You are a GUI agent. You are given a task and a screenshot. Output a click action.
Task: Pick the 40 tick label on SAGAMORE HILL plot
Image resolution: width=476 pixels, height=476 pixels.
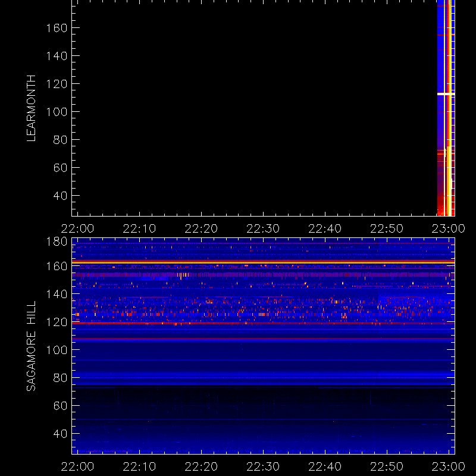click(x=60, y=434)
